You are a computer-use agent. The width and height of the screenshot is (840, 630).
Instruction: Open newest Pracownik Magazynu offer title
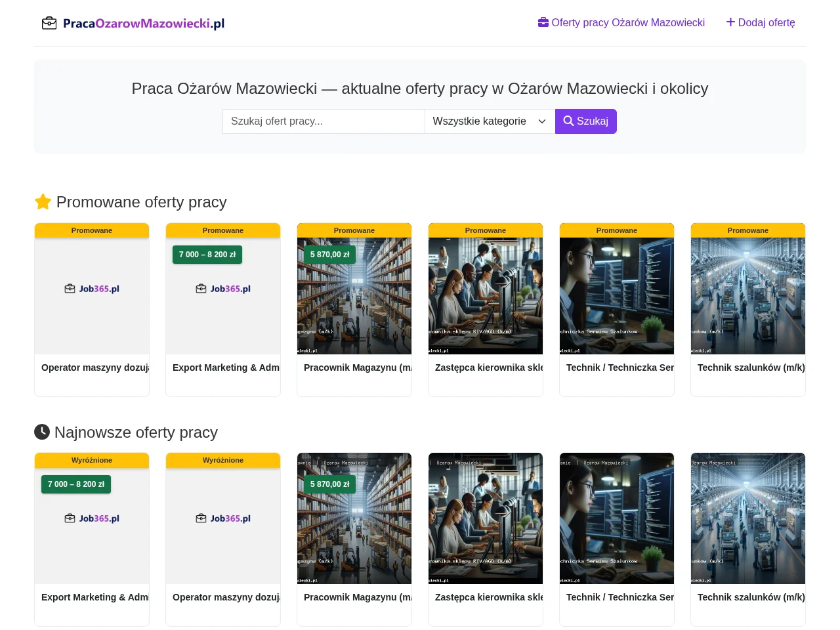click(358, 597)
